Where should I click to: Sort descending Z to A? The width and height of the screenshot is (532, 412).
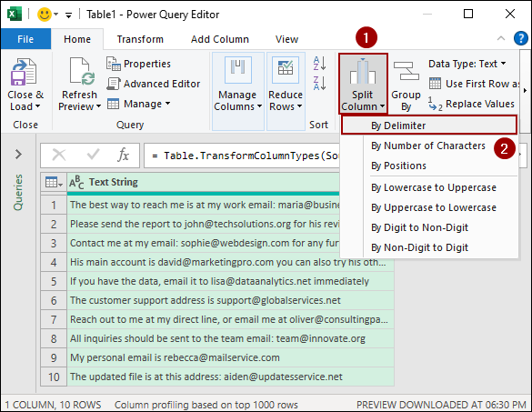tap(319, 83)
